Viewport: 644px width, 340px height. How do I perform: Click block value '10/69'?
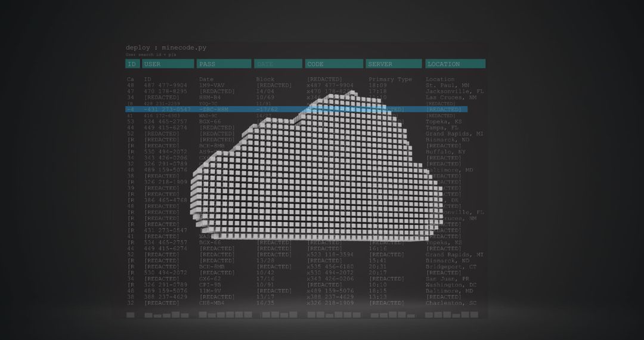[265, 98]
